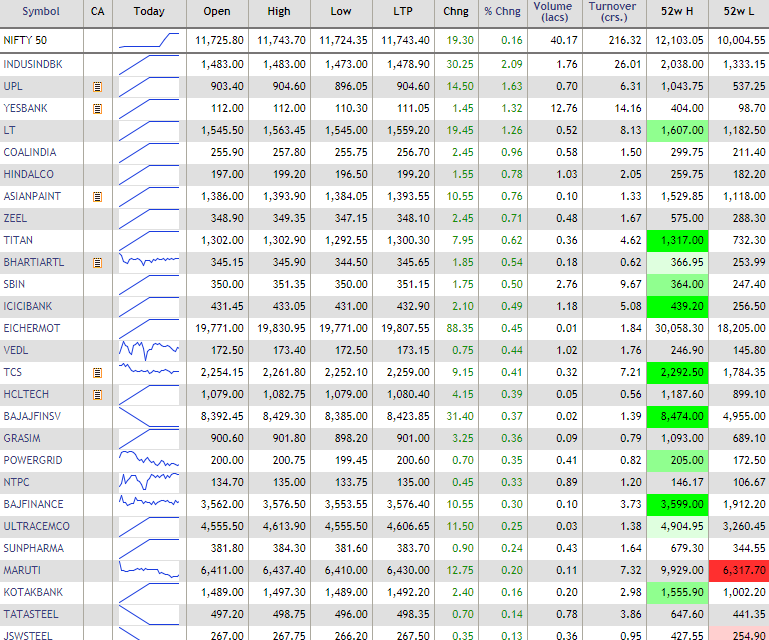The width and height of the screenshot is (769, 640).
Task: Open the corporate action icon for TCS
Action: click(x=97, y=372)
